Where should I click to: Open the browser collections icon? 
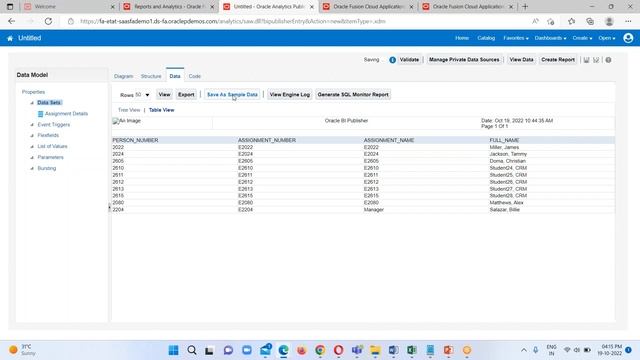tap(590, 21)
